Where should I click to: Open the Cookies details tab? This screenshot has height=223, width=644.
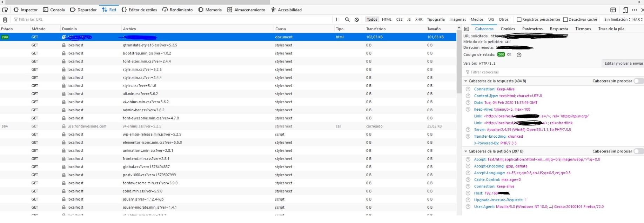[508, 29]
